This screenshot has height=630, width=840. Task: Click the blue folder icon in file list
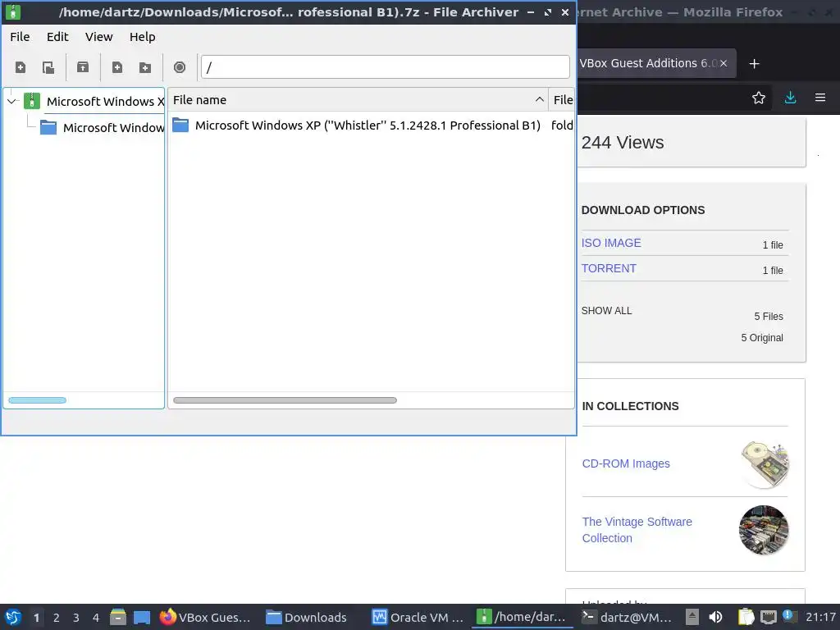click(x=180, y=126)
